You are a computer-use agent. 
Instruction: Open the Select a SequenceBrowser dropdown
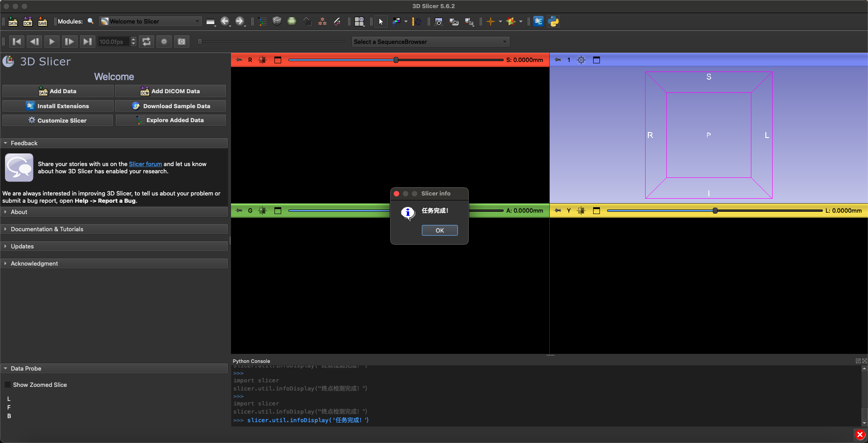coord(430,42)
